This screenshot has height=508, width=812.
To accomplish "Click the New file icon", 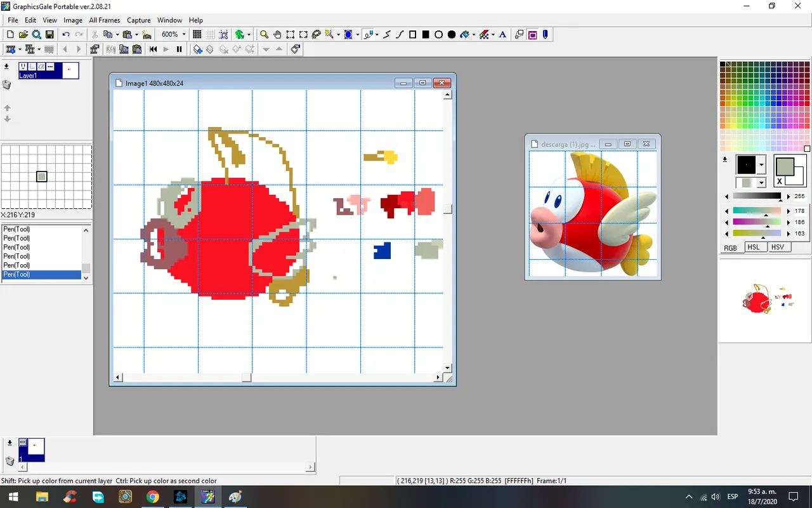I will click(10, 34).
